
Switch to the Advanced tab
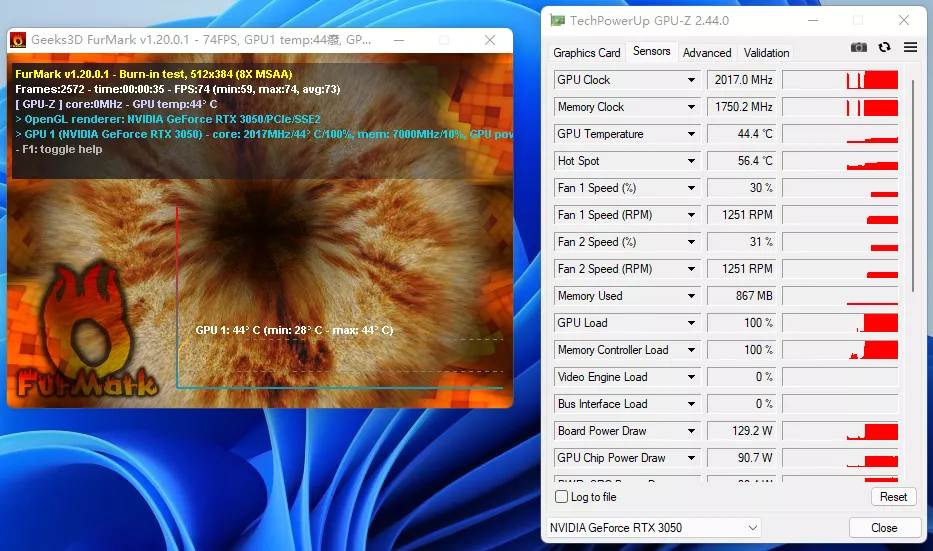707,53
